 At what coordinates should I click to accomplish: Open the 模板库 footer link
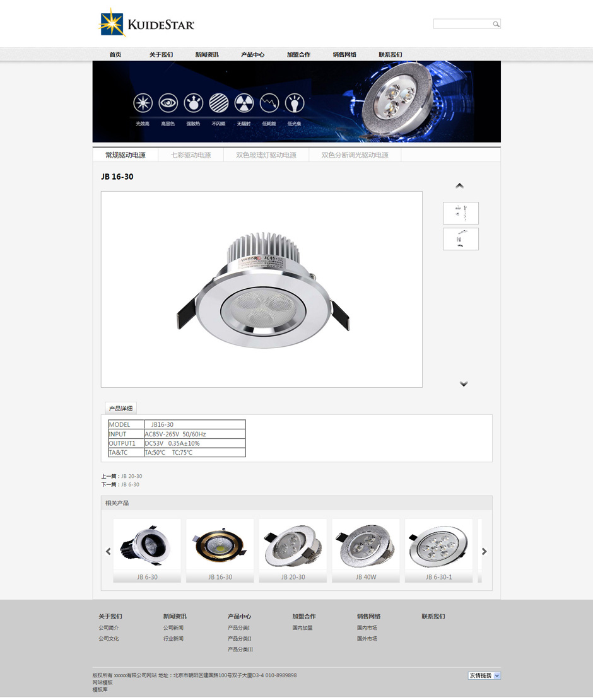(x=100, y=689)
